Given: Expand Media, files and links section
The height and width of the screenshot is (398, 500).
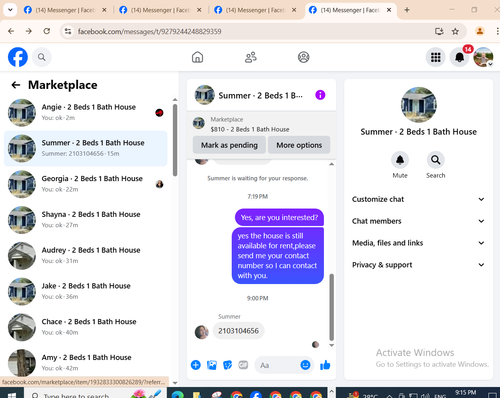Looking at the screenshot, I should point(418,243).
